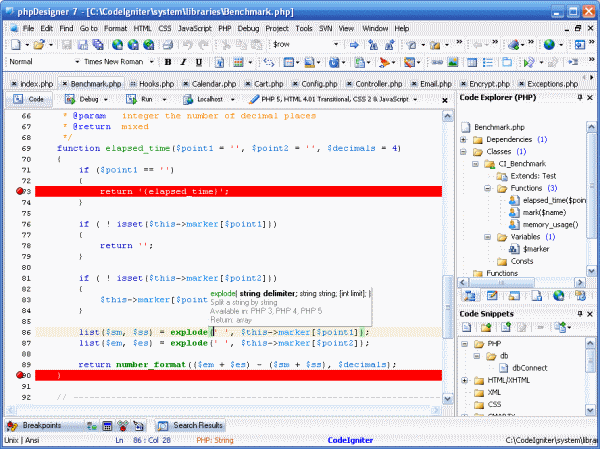600x449 pixels.
Task: Click the Code Snippets scroll down arrow
Action: tap(591, 410)
